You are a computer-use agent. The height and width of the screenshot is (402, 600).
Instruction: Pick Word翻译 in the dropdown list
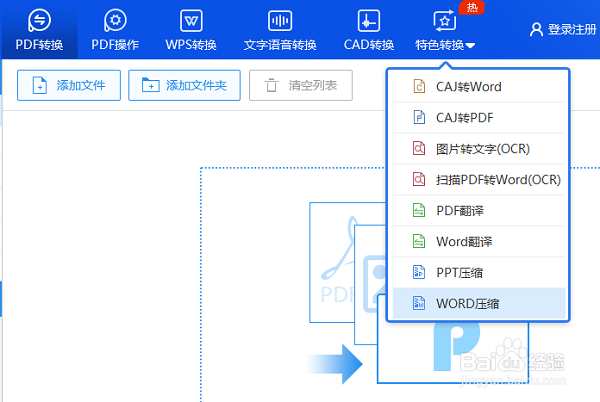coord(479,241)
